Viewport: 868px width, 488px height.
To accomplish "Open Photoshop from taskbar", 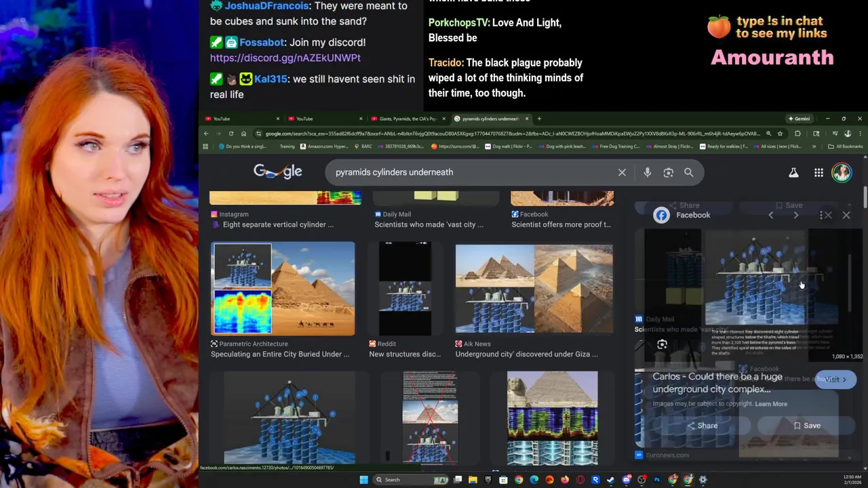I will pos(657,480).
